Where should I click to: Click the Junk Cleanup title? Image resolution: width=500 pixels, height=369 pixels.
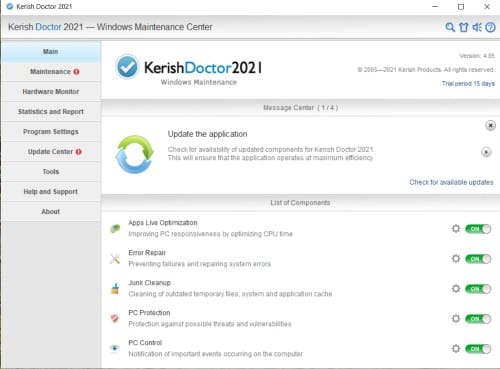[149, 283]
